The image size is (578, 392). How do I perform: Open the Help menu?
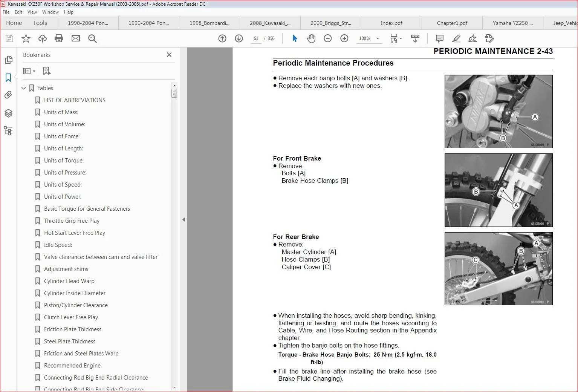[x=69, y=12]
